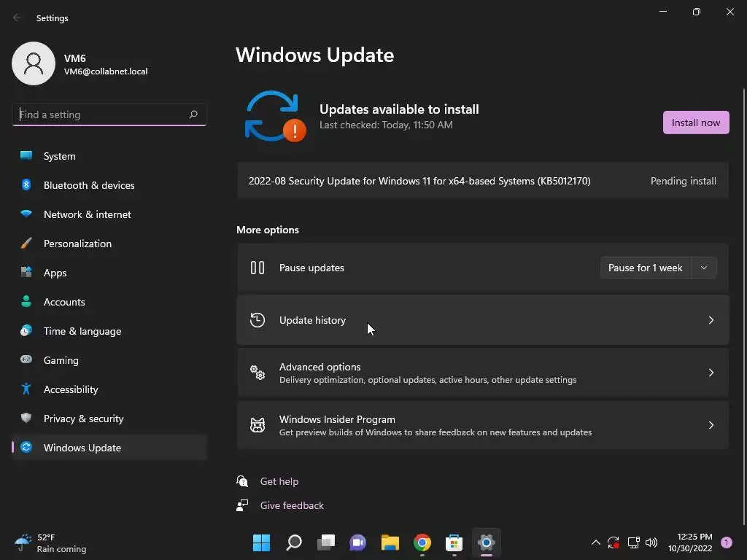Image resolution: width=747 pixels, height=560 pixels.
Task: Open the Teams Chat taskbar icon
Action: click(x=357, y=542)
